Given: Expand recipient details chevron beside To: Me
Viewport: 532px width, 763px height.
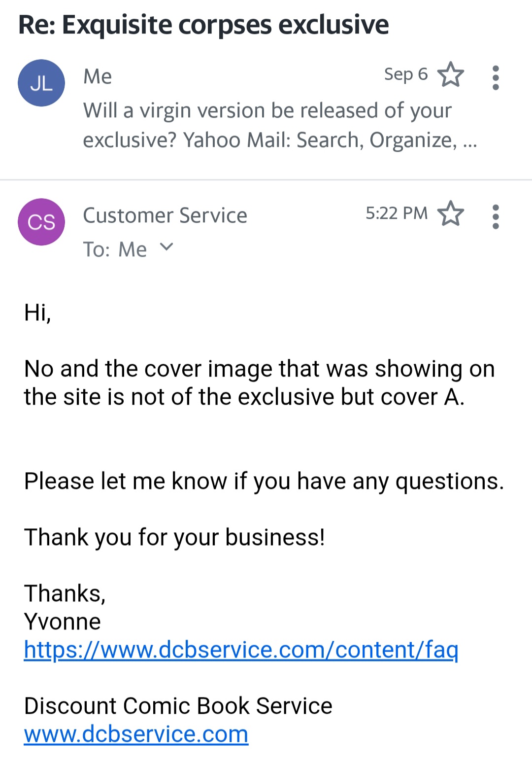Looking at the screenshot, I should coord(167,247).
